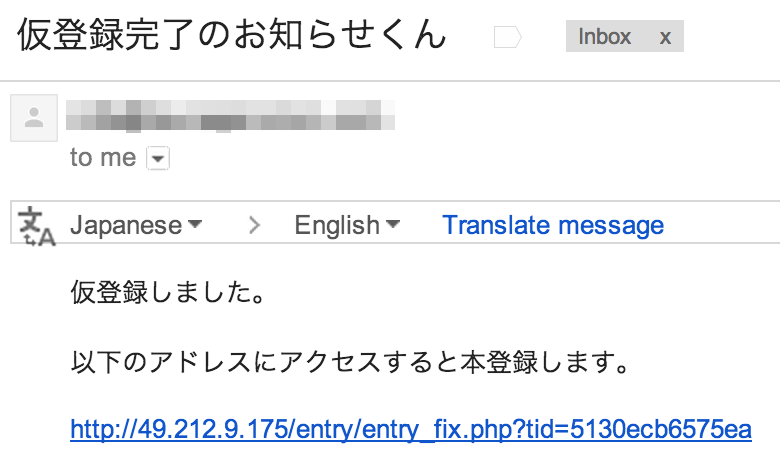Viewport: 780px width, 462px height.
Task: Click empty space right of Translate message
Action: (720, 225)
